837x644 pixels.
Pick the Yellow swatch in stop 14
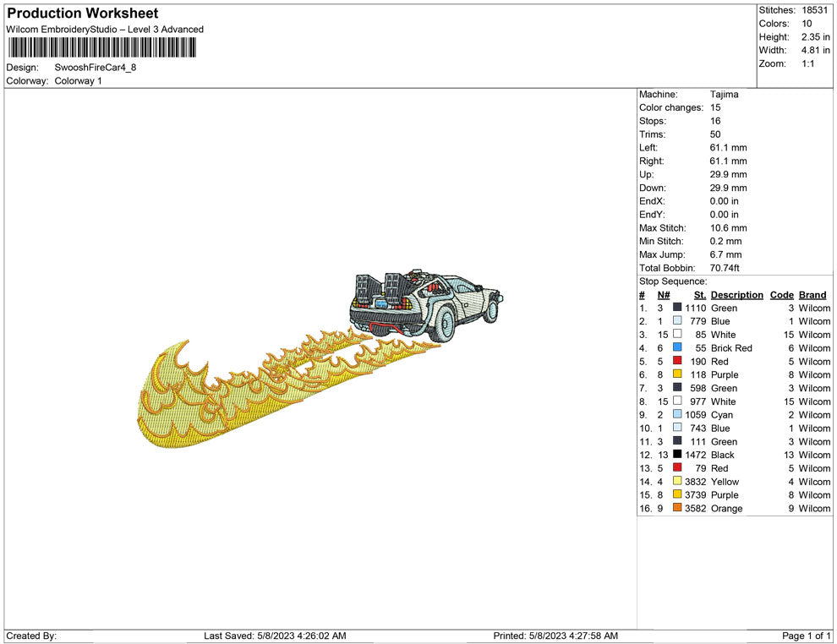point(677,482)
